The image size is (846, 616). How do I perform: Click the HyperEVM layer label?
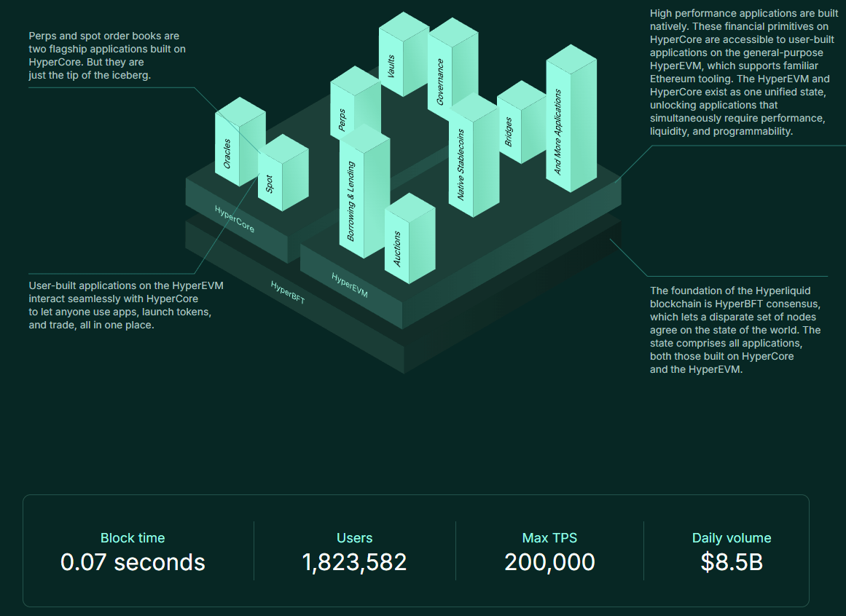pyautogui.click(x=350, y=285)
